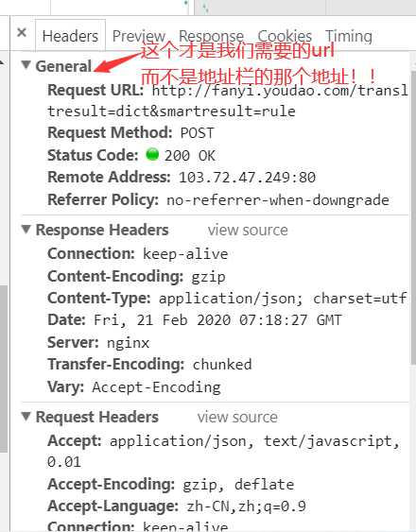Click the green status code indicator

coord(152,154)
